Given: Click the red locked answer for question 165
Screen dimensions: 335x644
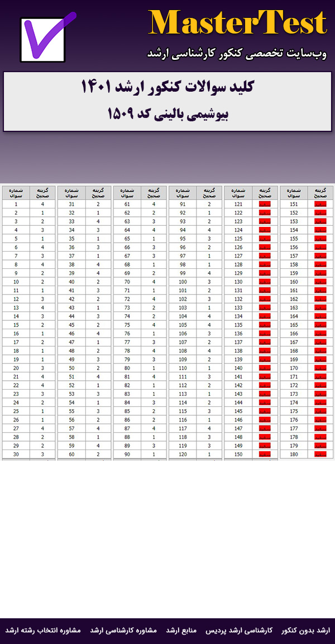Looking at the screenshot, I should click(320, 325).
